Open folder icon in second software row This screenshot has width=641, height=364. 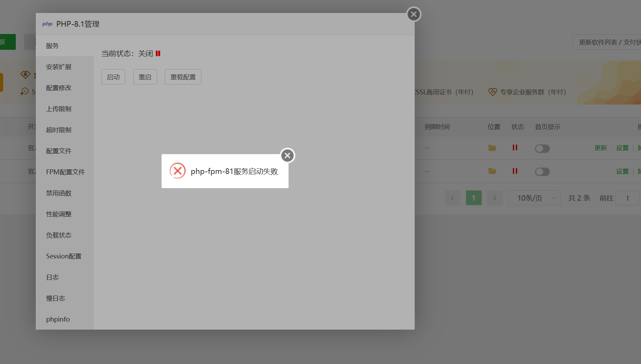pyautogui.click(x=492, y=171)
